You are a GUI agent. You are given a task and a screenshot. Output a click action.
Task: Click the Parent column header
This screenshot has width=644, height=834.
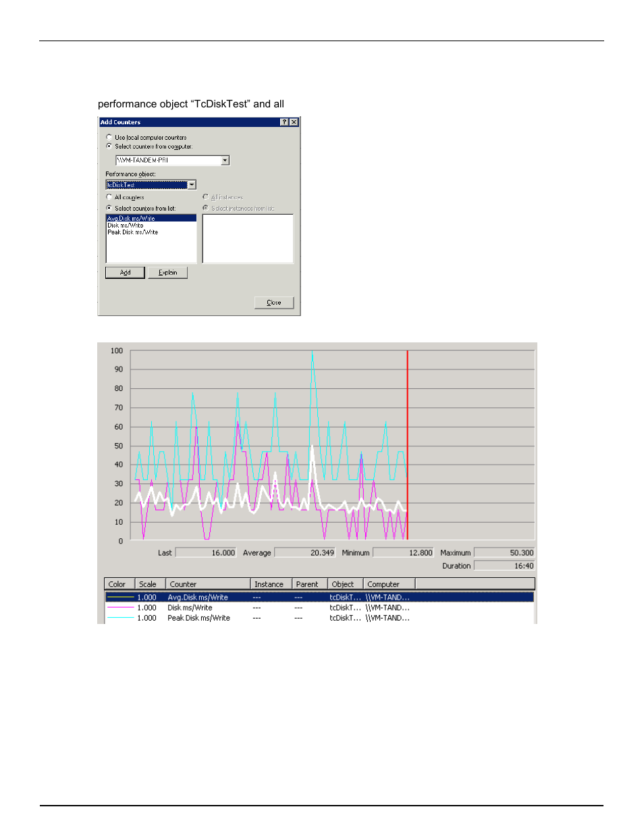pos(310,584)
